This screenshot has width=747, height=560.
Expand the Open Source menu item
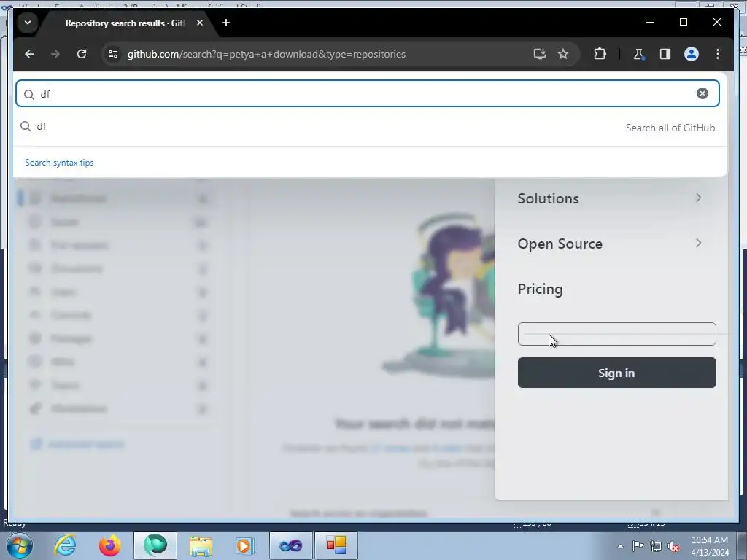pyautogui.click(x=609, y=244)
